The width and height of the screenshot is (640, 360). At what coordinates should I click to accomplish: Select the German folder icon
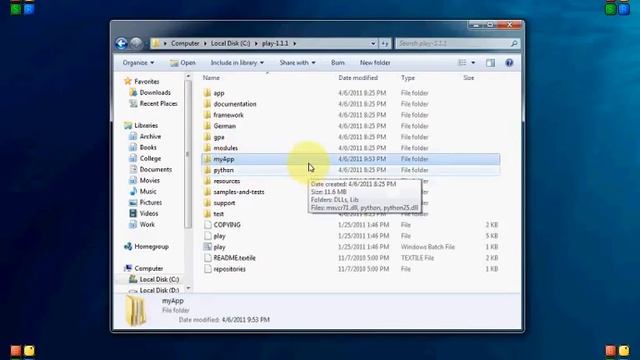tap(207, 126)
